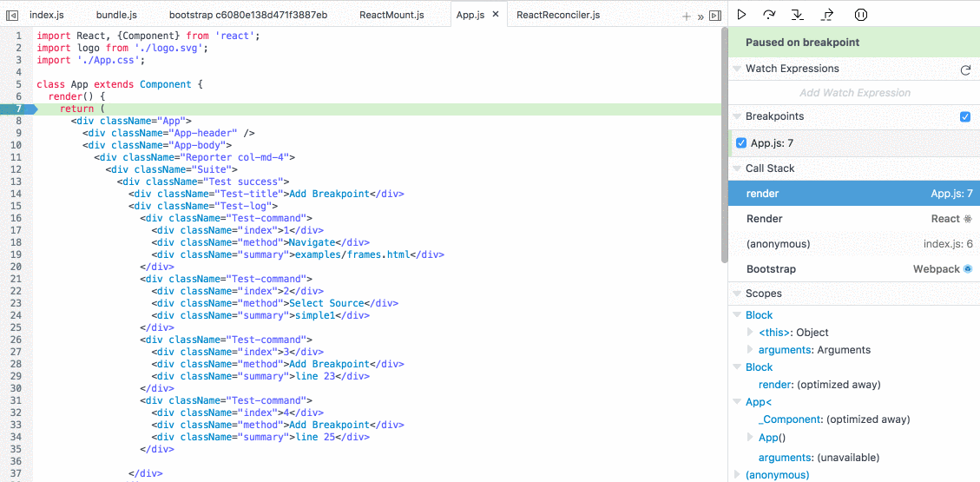This screenshot has height=482, width=980.
Task: Collapse the Scopes section
Action: pyautogui.click(x=737, y=294)
